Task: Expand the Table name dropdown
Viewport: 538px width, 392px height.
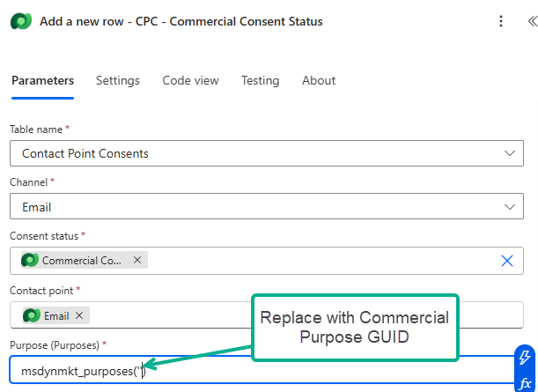Action: coord(509,153)
